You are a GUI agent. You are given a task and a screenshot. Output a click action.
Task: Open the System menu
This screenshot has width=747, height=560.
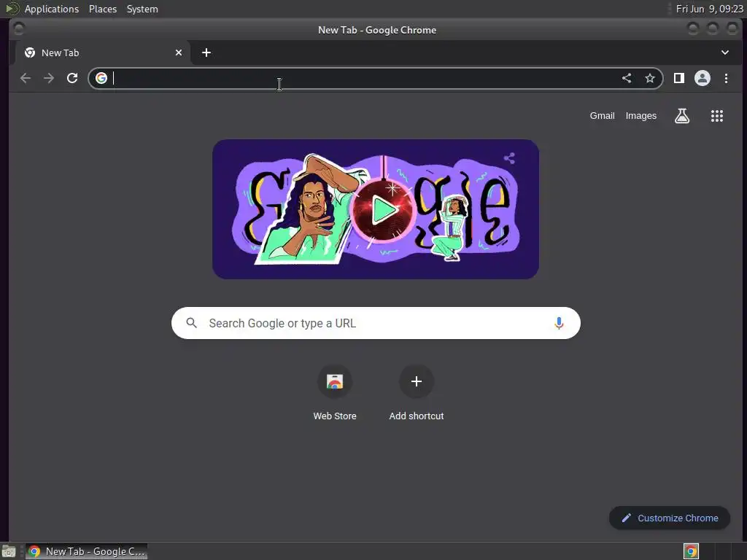(142, 9)
